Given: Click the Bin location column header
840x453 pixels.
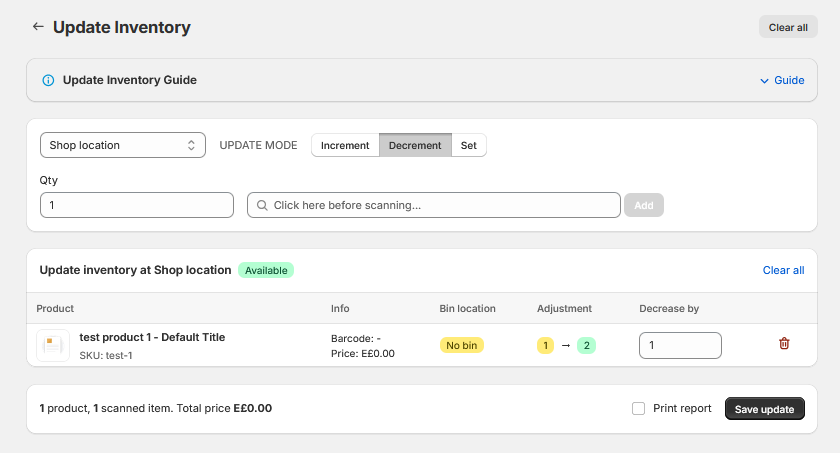Looking at the screenshot, I should tap(467, 308).
